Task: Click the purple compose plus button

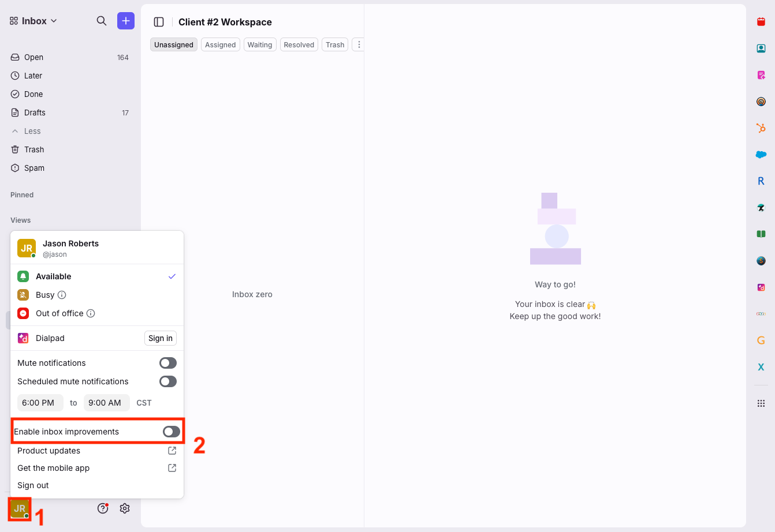Action: pos(126,21)
